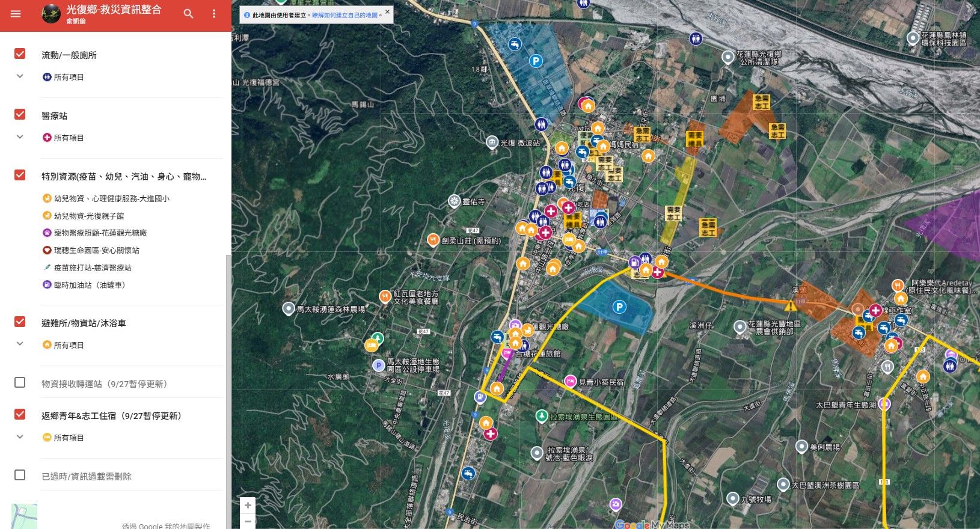Click the zoom in plus button
Image resolution: width=980 pixels, height=529 pixels.
pos(248,506)
